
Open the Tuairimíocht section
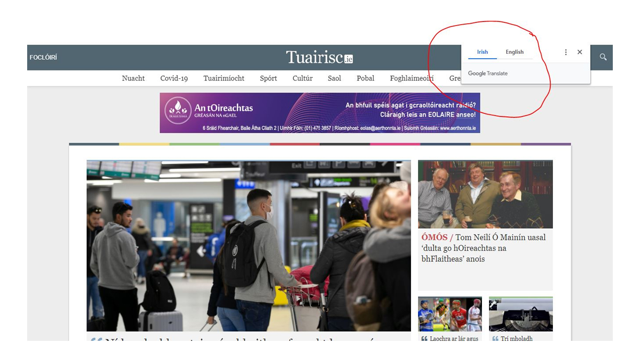[x=224, y=78]
